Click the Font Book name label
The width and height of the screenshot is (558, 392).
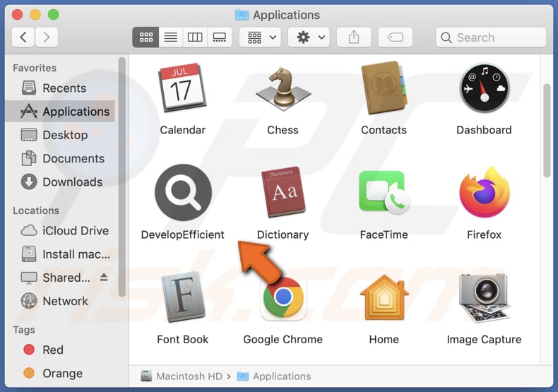point(182,339)
